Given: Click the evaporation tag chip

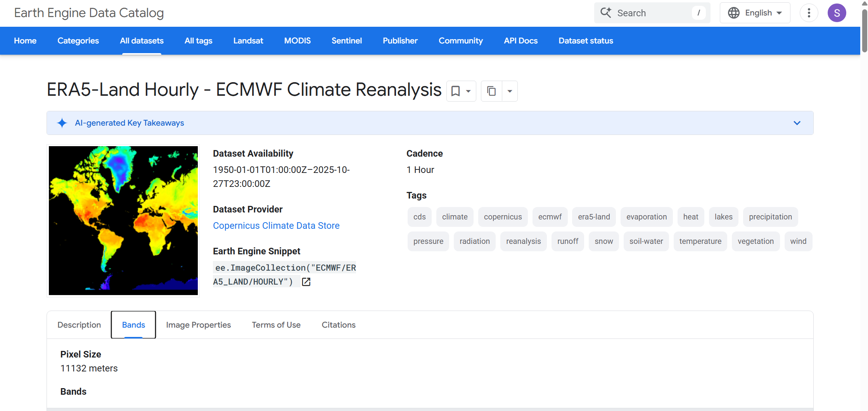Looking at the screenshot, I should (647, 217).
